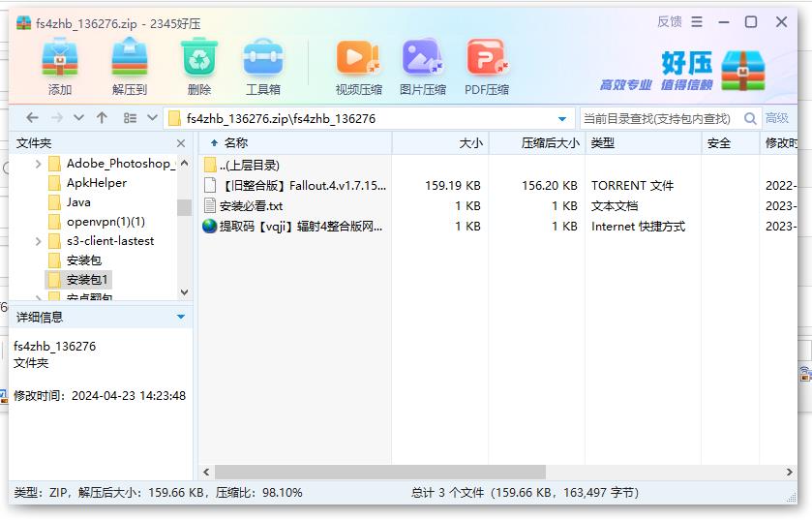Screen dimensions: 812x520
Task: Click the horizontal scrollbar thumb
Action: pos(380,472)
